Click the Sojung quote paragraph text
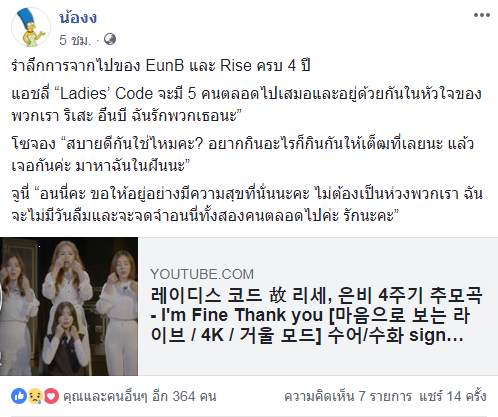This screenshot has width=498, height=417. coord(242,155)
